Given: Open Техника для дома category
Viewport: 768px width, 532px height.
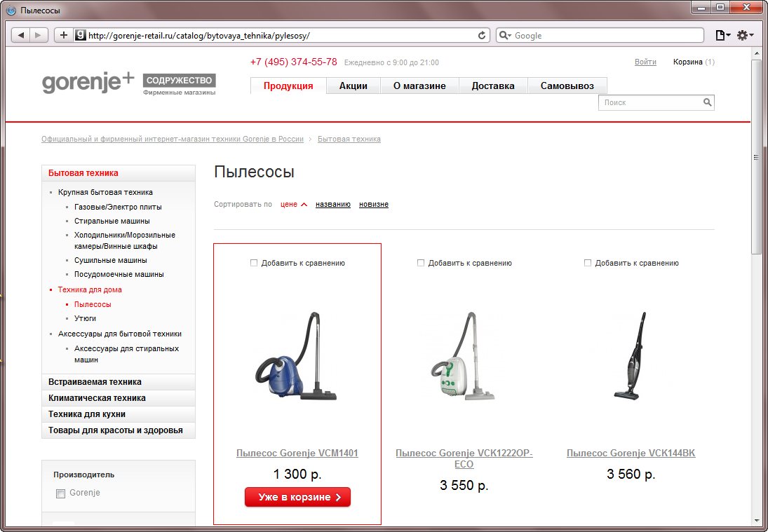Looking at the screenshot, I should 90,289.
